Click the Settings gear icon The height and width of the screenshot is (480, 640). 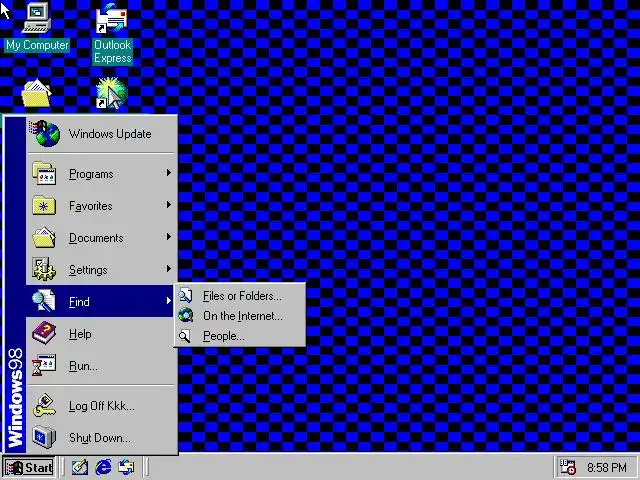coord(44,269)
